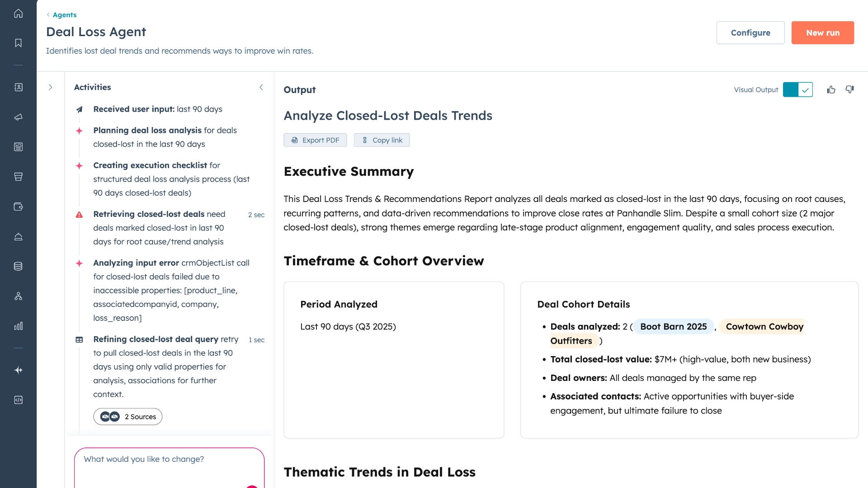This screenshot has width=868, height=488.
Task: Give thumbs up feedback on the output
Action: [831, 89]
